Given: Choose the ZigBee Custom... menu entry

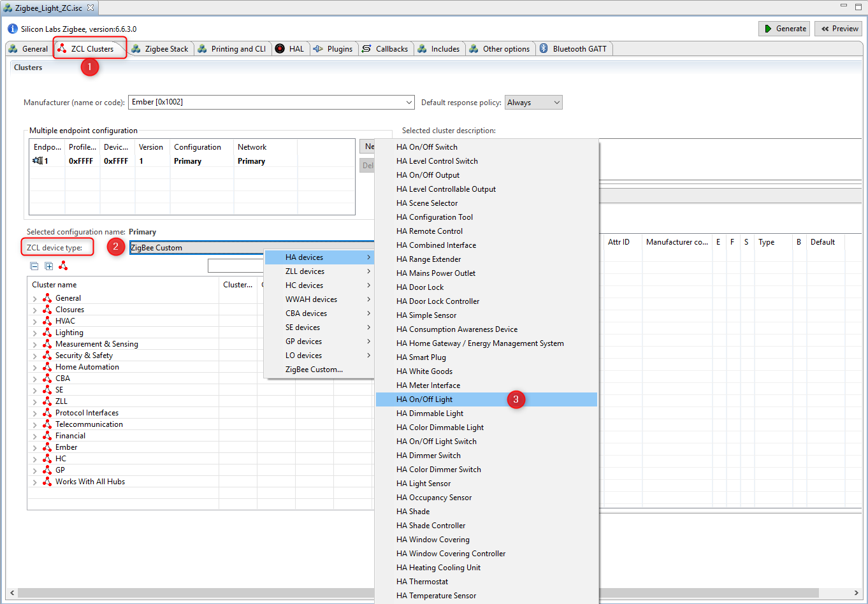Looking at the screenshot, I should coord(319,370).
